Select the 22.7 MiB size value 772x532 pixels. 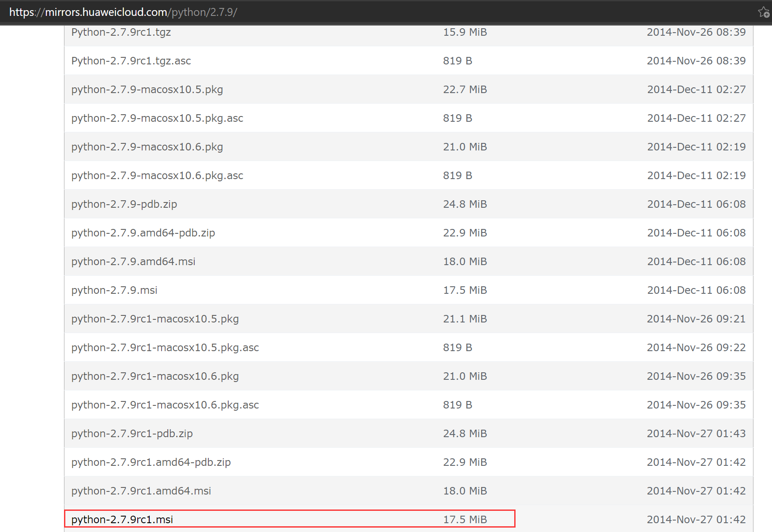(465, 90)
